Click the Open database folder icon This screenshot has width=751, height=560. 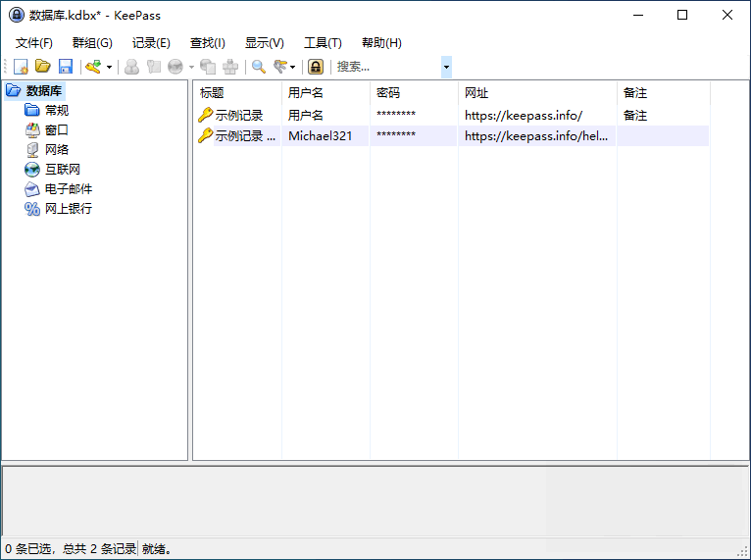click(43, 67)
